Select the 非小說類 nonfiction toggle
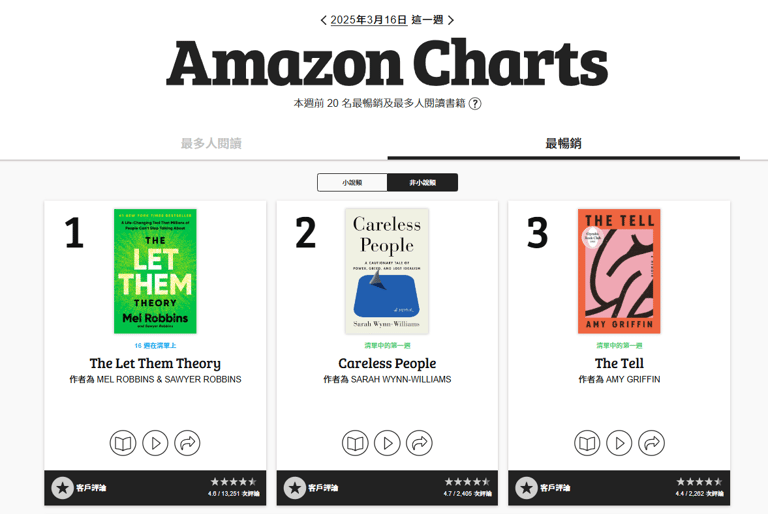The image size is (768, 514). [x=423, y=182]
